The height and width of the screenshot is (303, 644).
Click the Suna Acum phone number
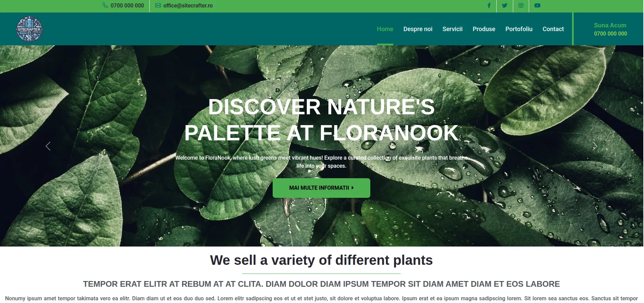[x=610, y=33]
